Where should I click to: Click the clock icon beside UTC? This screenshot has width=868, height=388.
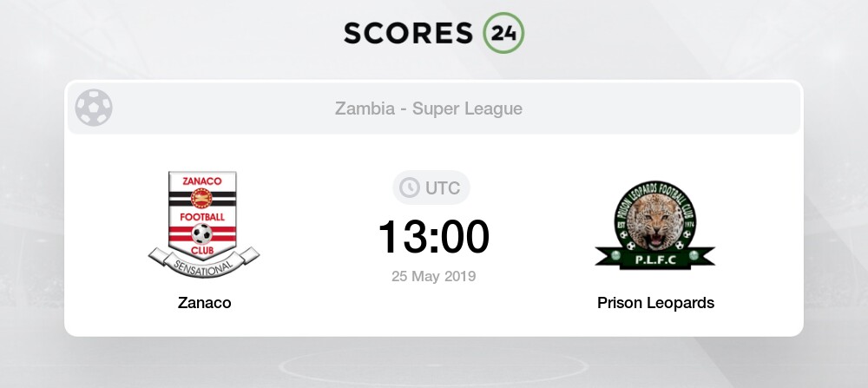(x=407, y=187)
